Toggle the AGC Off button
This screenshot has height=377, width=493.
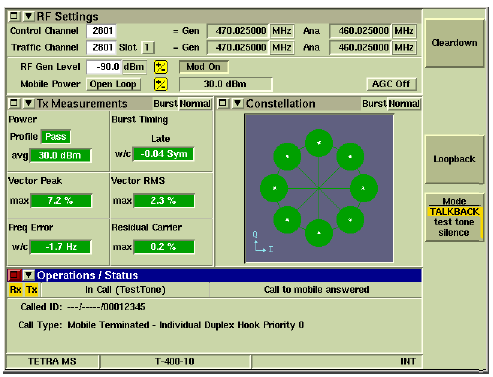[x=391, y=84]
